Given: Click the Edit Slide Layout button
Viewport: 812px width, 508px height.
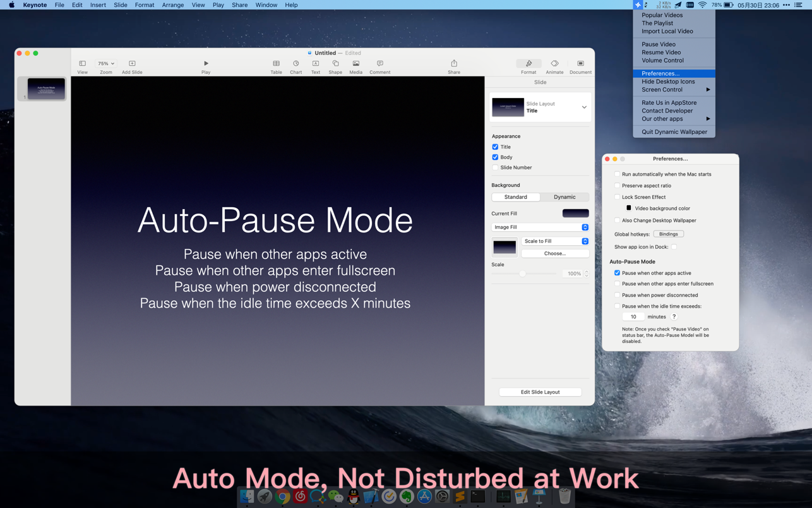Looking at the screenshot, I should pos(540,392).
